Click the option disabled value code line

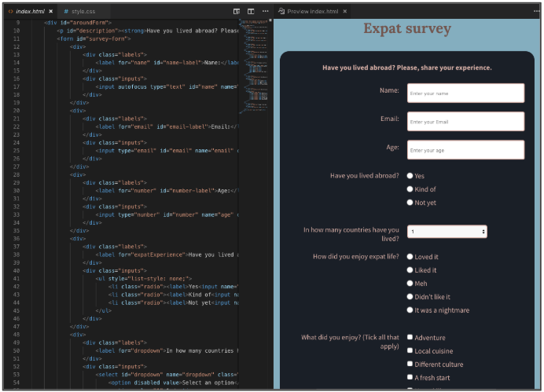click(x=173, y=383)
